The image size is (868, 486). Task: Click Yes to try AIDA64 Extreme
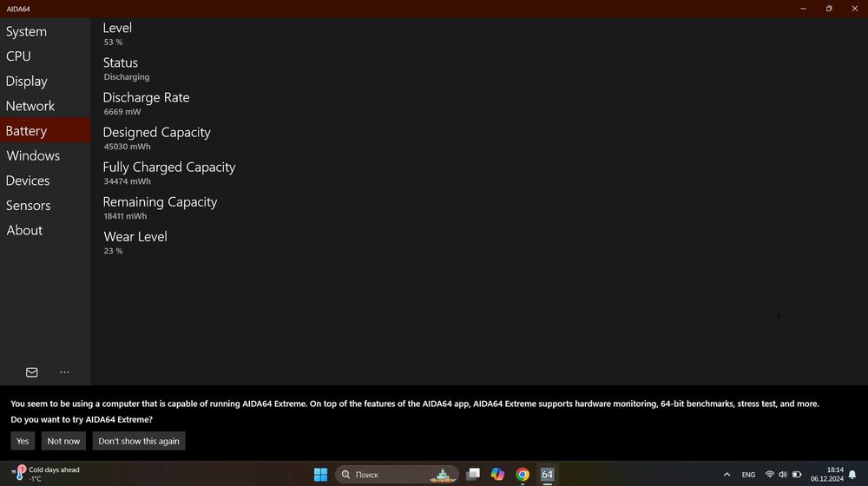point(23,441)
